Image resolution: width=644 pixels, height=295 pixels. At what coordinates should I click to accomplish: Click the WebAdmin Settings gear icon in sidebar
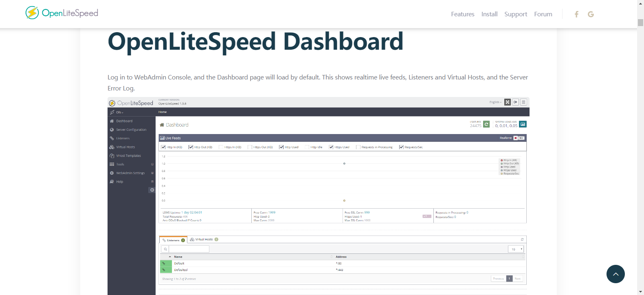click(x=112, y=173)
